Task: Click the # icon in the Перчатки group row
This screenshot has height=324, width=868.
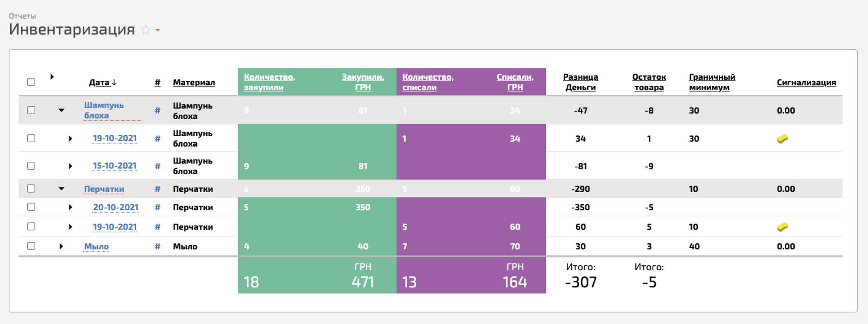Action: pyautogui.click(x=158, y=189)
